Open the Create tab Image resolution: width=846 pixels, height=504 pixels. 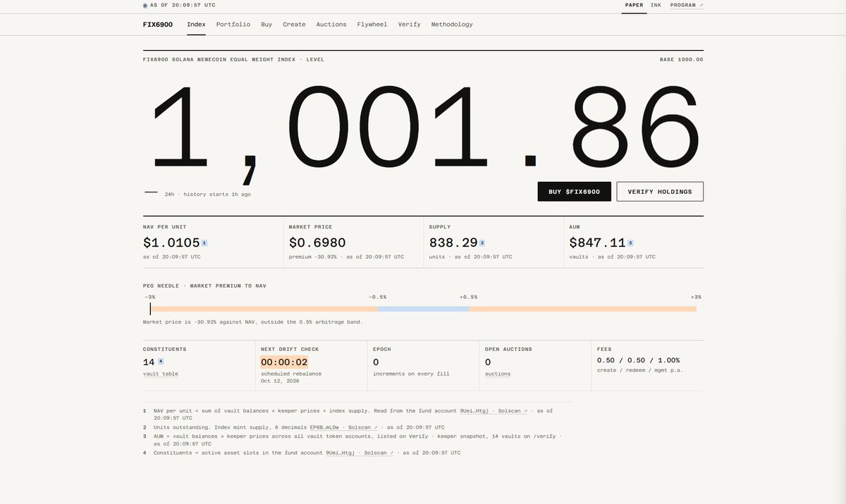(294, 24)
